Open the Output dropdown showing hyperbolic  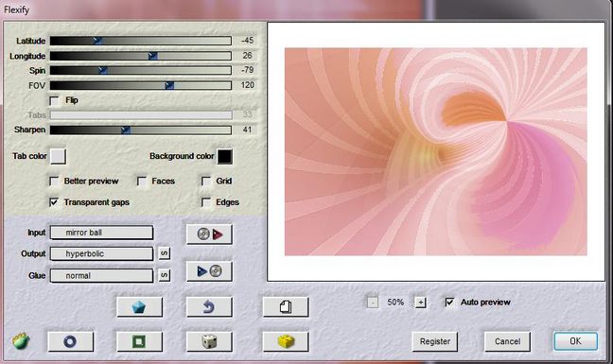pyautogui.click(x=101, y=254)
